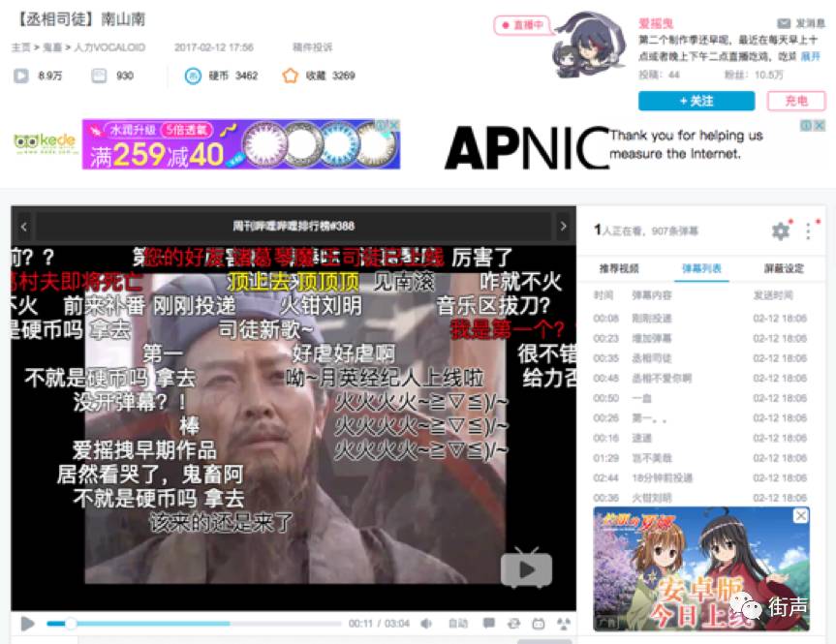
Task: Go to 主页 breadcrumb
Action: (x=20, y=47)
